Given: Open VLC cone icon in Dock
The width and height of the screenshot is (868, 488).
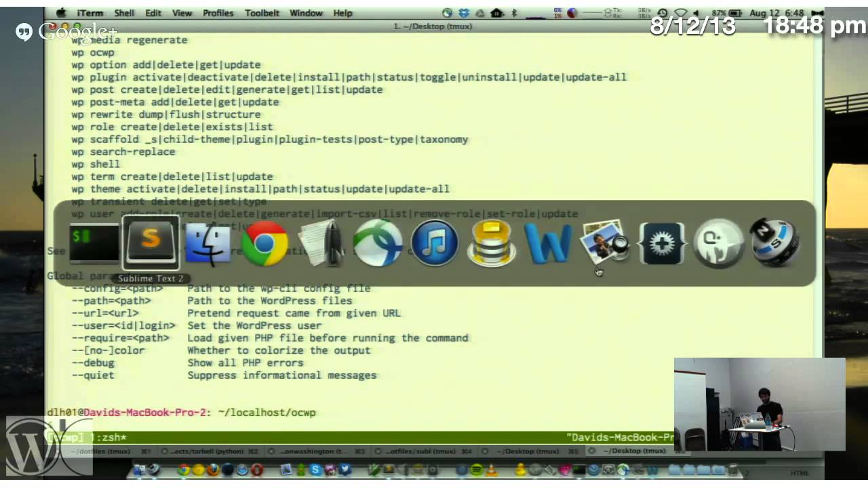Looking at the screenshot, I should [x=492, y=469].
